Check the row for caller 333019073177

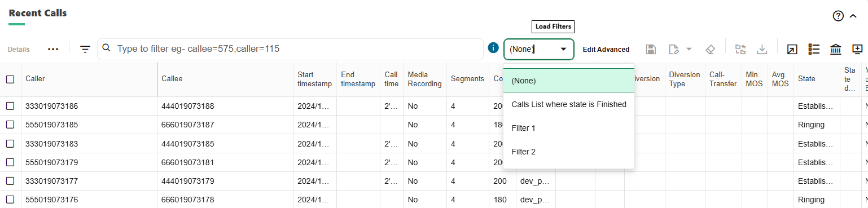pyautogui.click(x=10, y=181)
